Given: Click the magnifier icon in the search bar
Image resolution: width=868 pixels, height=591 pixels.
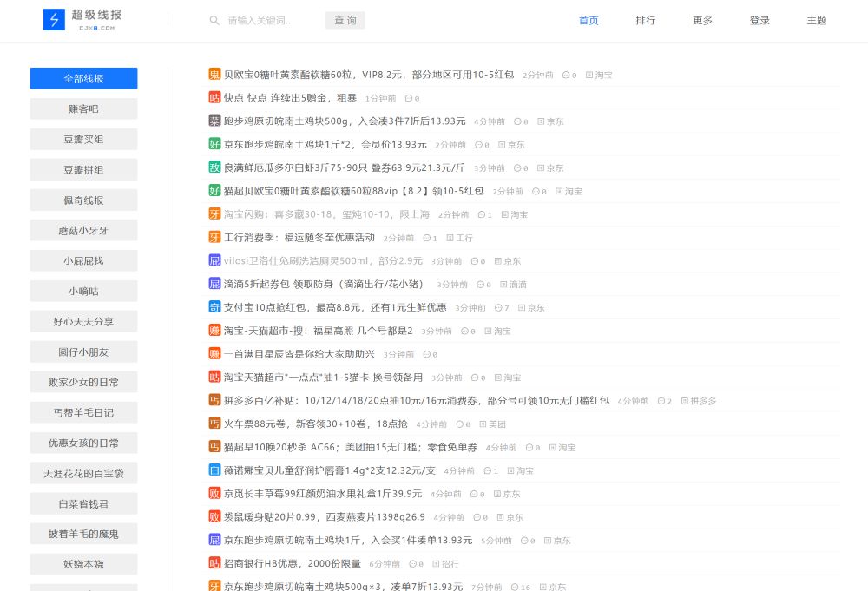Looking at the screenshot, I should tap(214, 21).
